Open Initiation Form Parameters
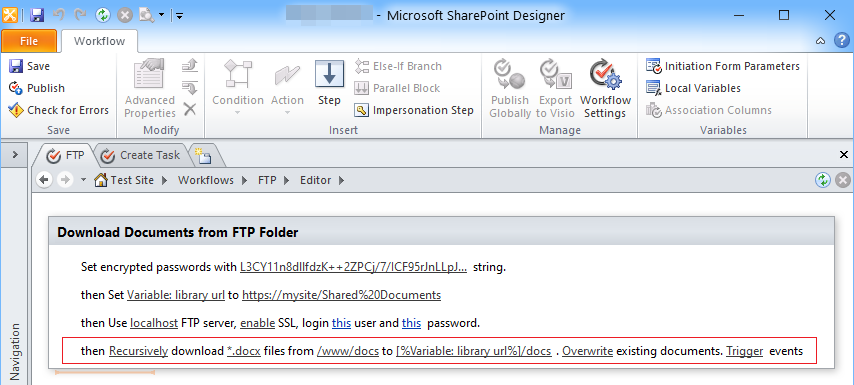The width and height of the screenshot is (854, 385). 723,66
